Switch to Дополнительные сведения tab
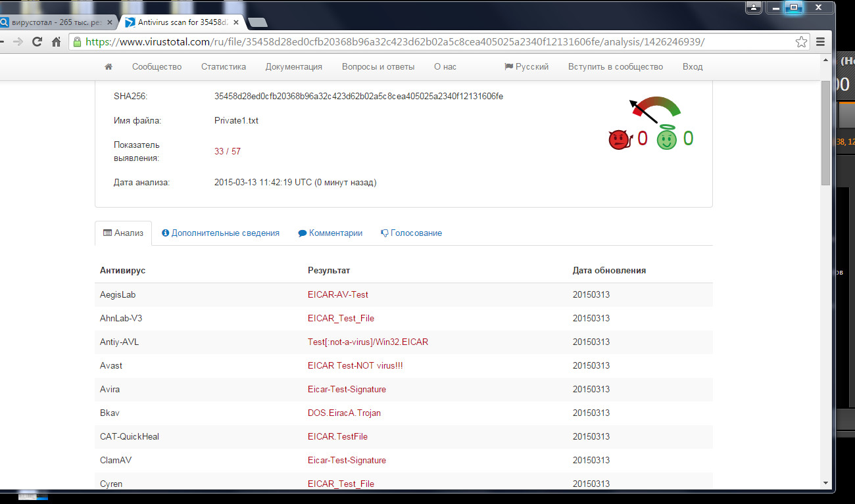Viewport: 855px width, 504px height. pyautogui.click(x=220, y=233)
